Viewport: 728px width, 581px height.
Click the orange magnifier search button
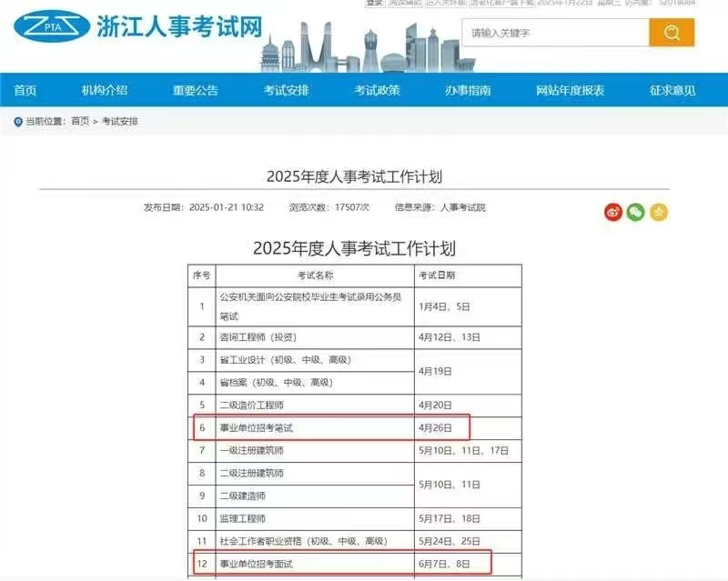tap(672, 33)
